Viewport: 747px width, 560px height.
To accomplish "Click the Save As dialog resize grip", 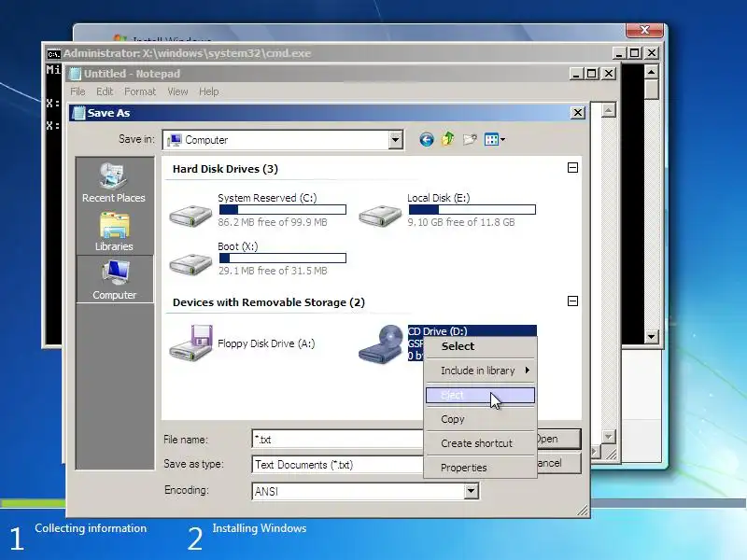I will point(582,511).
